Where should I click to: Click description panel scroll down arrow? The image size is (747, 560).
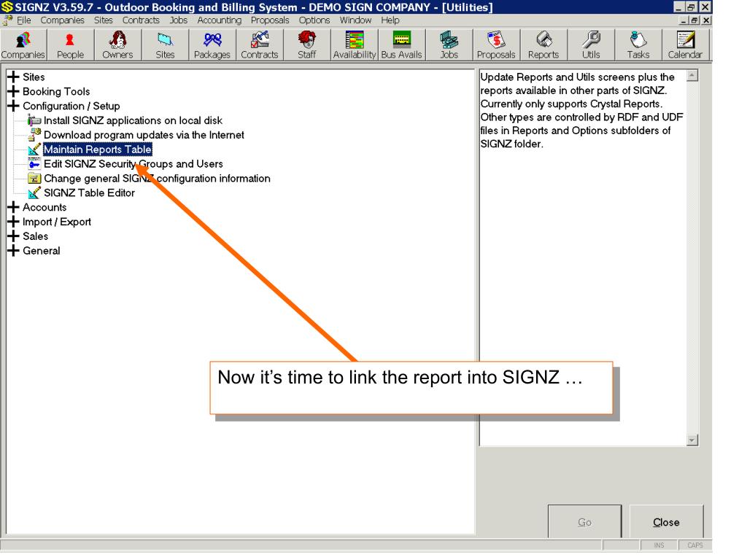(692, 440)
